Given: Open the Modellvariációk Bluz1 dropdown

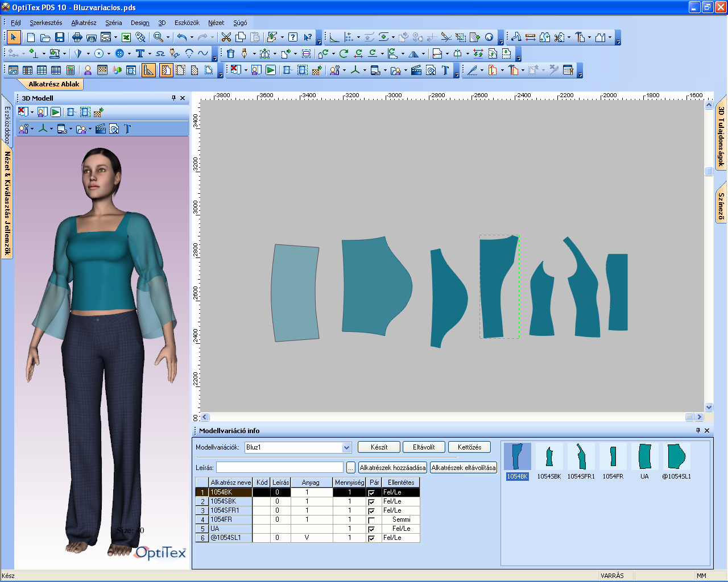Looking at the screenshot, I should (x=347, y=447).
